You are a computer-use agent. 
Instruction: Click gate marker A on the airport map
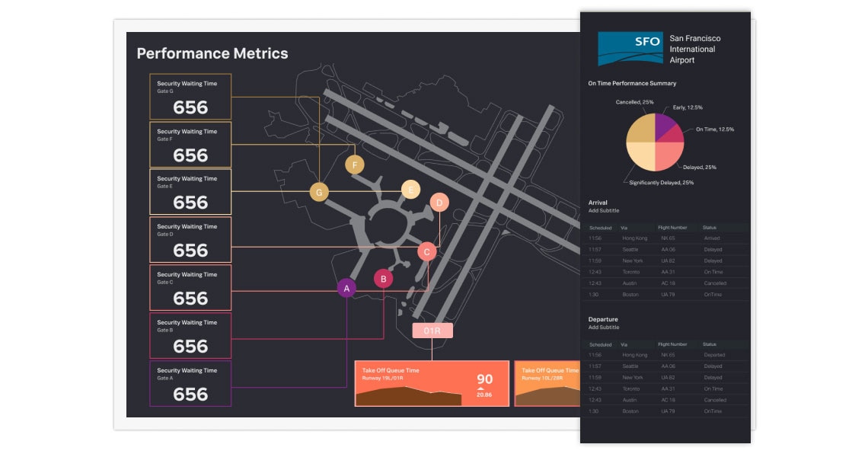point(346,288)
